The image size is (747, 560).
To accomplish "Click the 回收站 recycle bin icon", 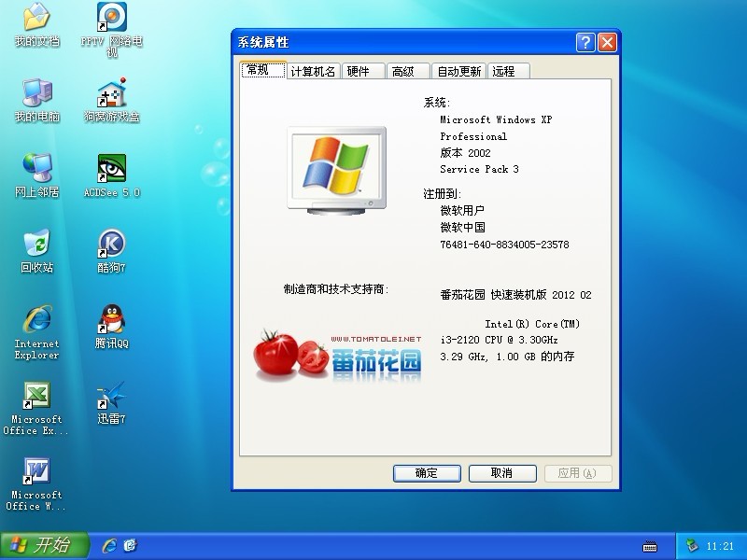I will [36, 245].
